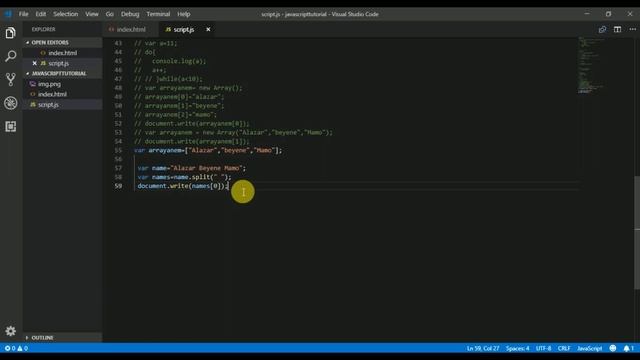Click the errors count in status bar
Image resolution: width=640 pixels, height=360 pixels.
pos(10,348)
